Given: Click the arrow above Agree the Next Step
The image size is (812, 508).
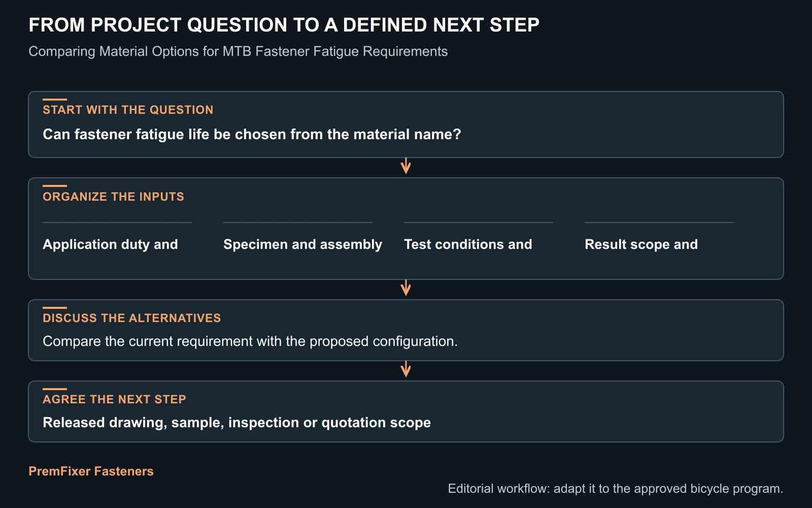Looking at the screenshot, I should [x=405, y=369].
